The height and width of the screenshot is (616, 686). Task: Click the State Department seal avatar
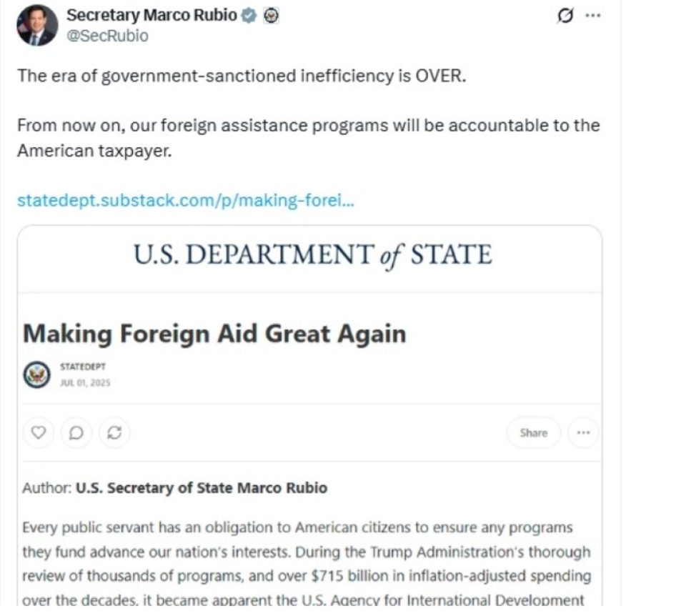click(x=36, y=374)
